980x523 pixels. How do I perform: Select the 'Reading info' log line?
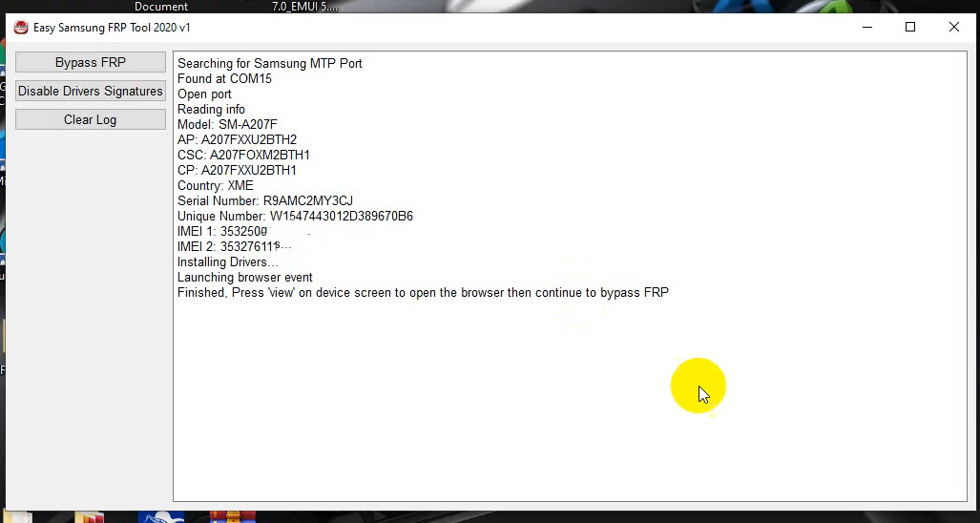(211, 110)
